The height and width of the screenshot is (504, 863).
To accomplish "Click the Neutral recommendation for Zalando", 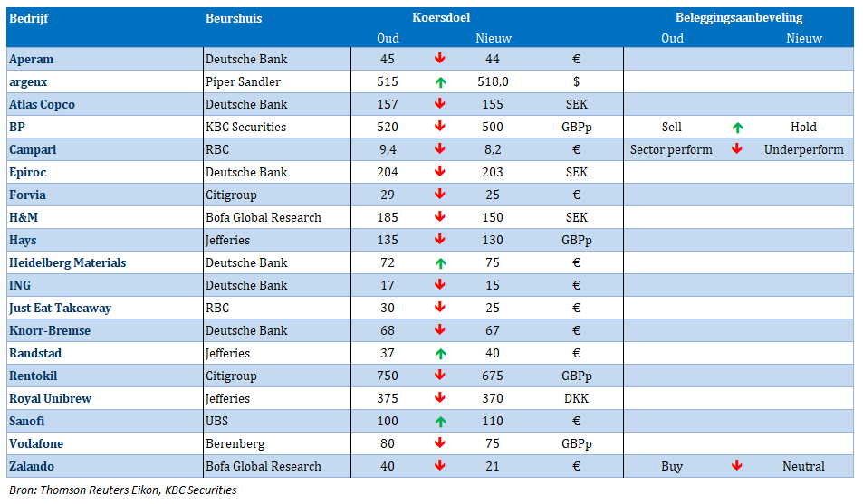I will tap(803, 467).
